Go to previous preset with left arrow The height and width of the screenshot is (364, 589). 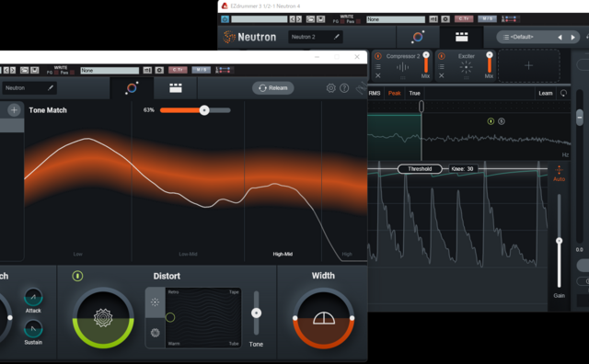pyautogui.click(x=560, y=37)
